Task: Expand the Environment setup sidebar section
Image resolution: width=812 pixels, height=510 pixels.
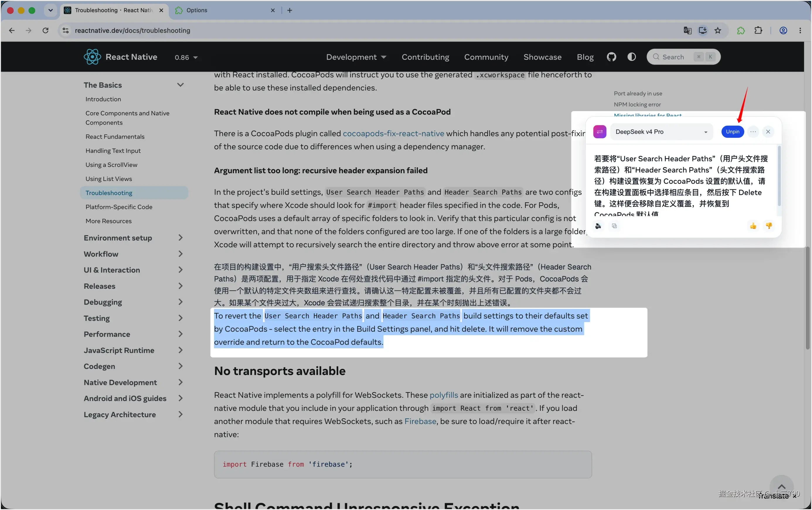Action: pyautogui.click(x=134, y=238)
